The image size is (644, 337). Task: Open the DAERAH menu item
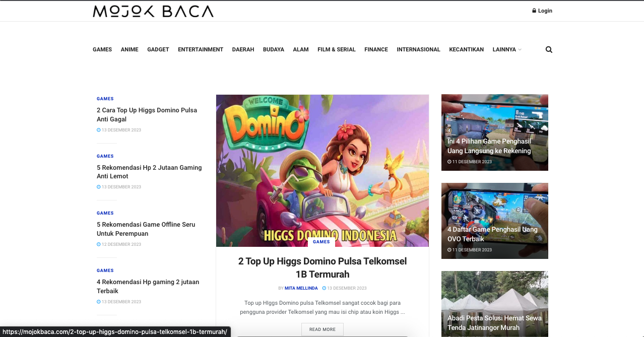pos(243,49)
